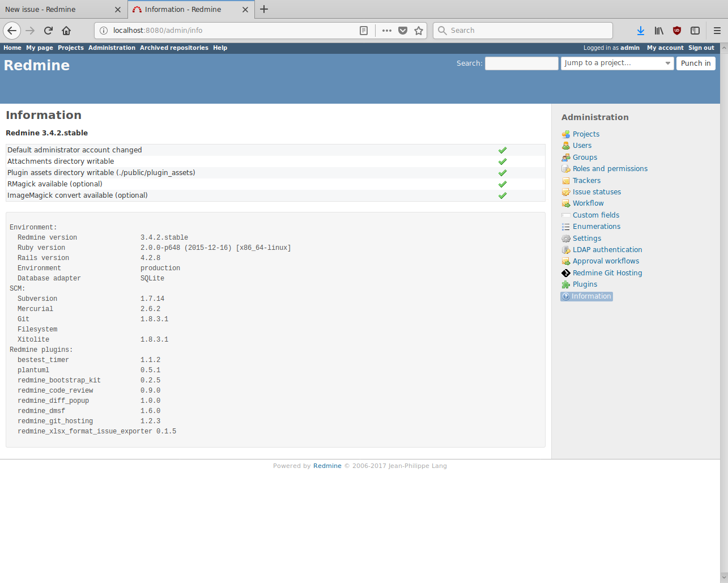Viewport: 728px width, 583px height.
Task: Click the Roles and permissions icon
Action: (x=565, y=169)
